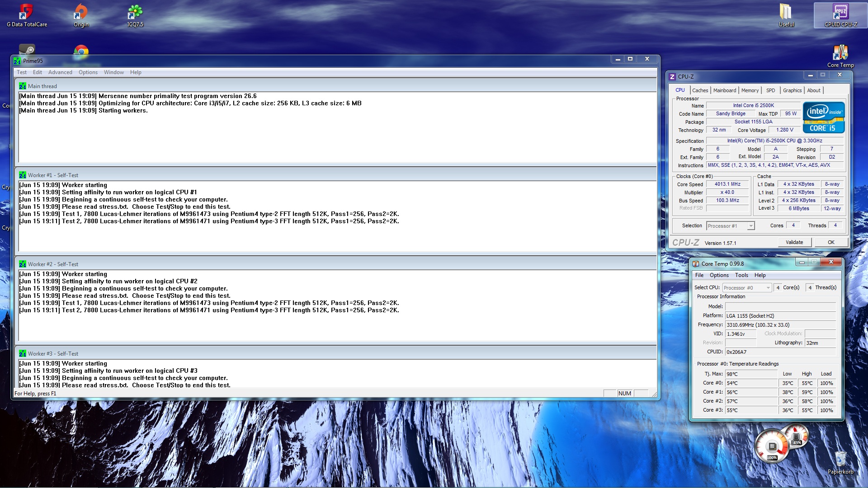The height and width of the screenshot is (488, 868).
Task: Open the Test menu in Prime95
Action: click(22, 72)
